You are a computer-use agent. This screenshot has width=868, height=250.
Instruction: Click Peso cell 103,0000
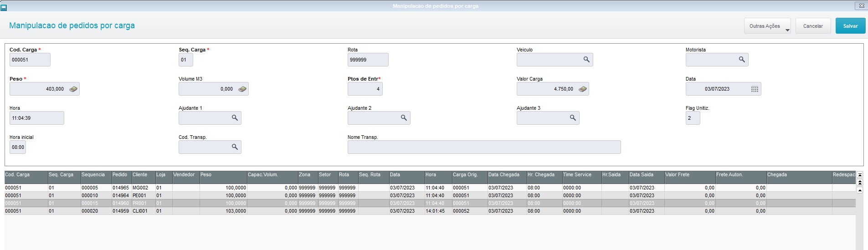223,211
